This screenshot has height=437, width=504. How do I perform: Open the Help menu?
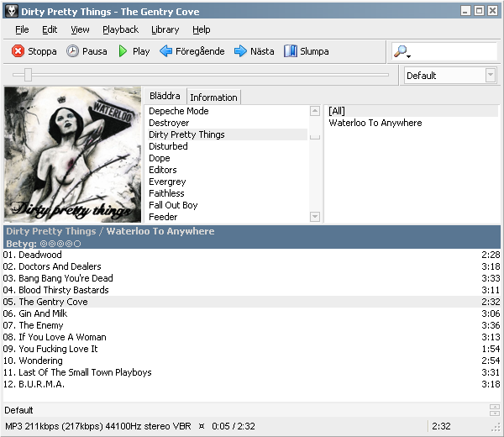pyautogui.click(x=202, y=29)
